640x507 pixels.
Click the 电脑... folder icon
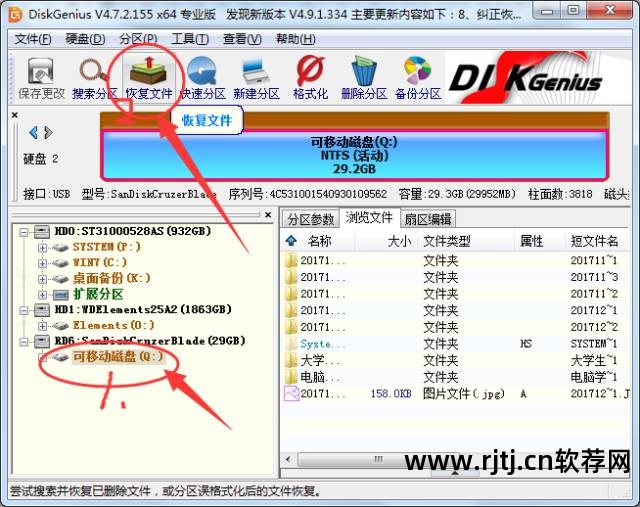[291, 377]
